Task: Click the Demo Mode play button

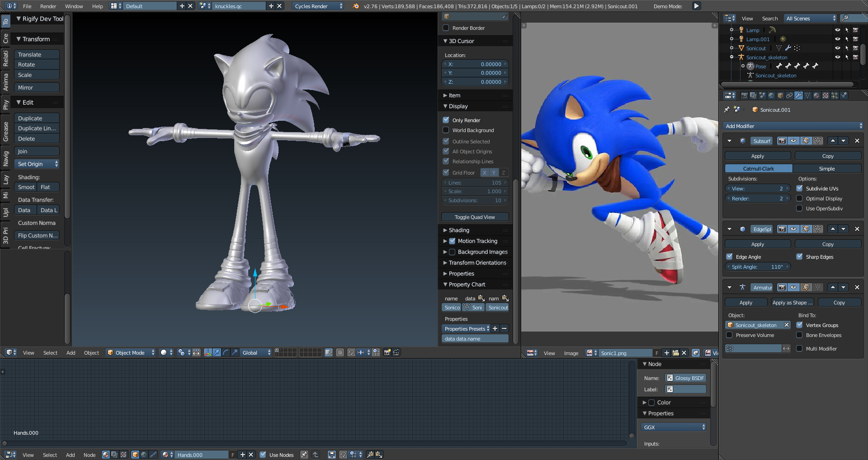Action: [x=696, y=6]
